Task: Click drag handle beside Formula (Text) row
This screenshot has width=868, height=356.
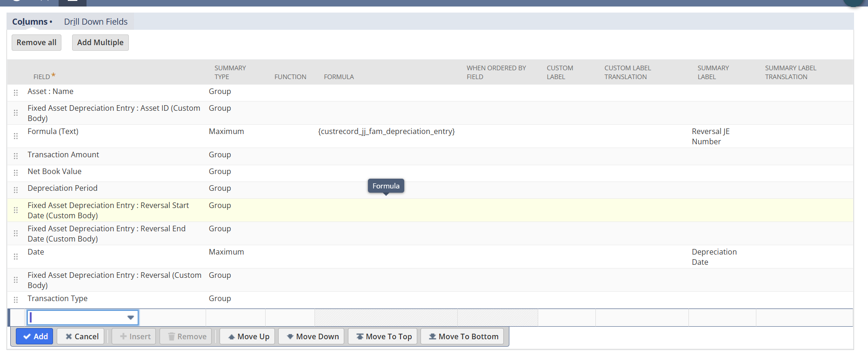Action: pyautogui.click(x=16, y=136)
